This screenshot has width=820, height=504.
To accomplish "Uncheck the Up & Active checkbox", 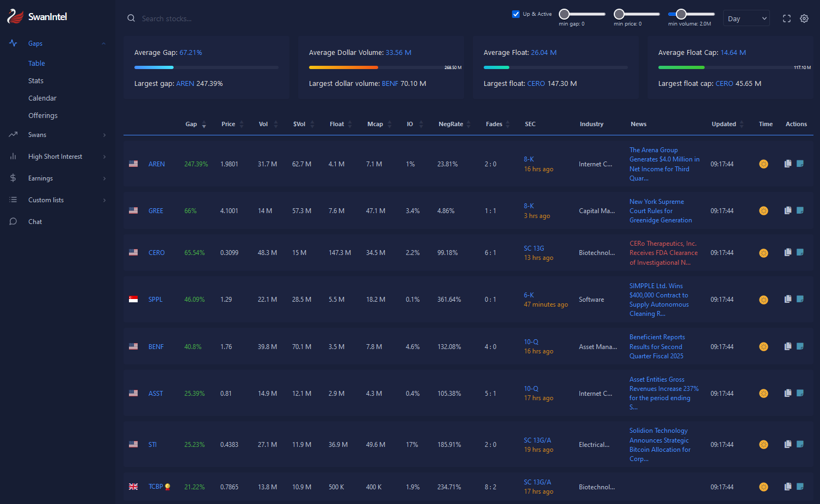I will (516, 14).
